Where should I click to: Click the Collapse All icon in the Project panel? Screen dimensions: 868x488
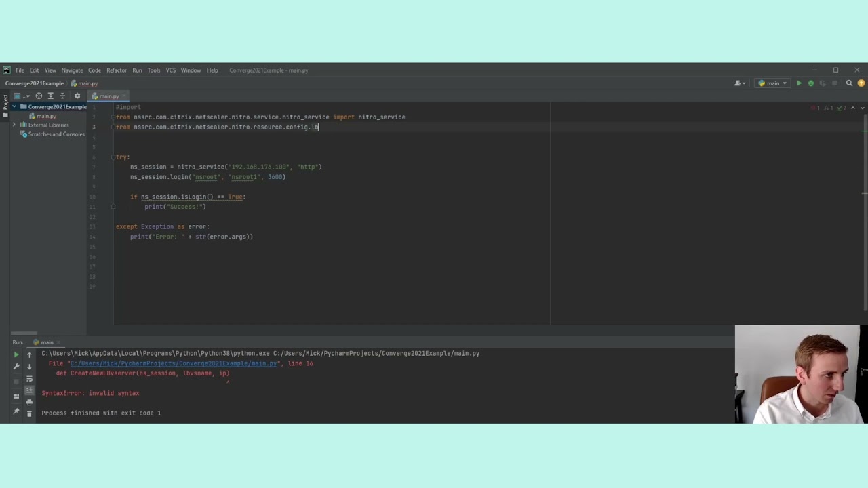point(62,96)
